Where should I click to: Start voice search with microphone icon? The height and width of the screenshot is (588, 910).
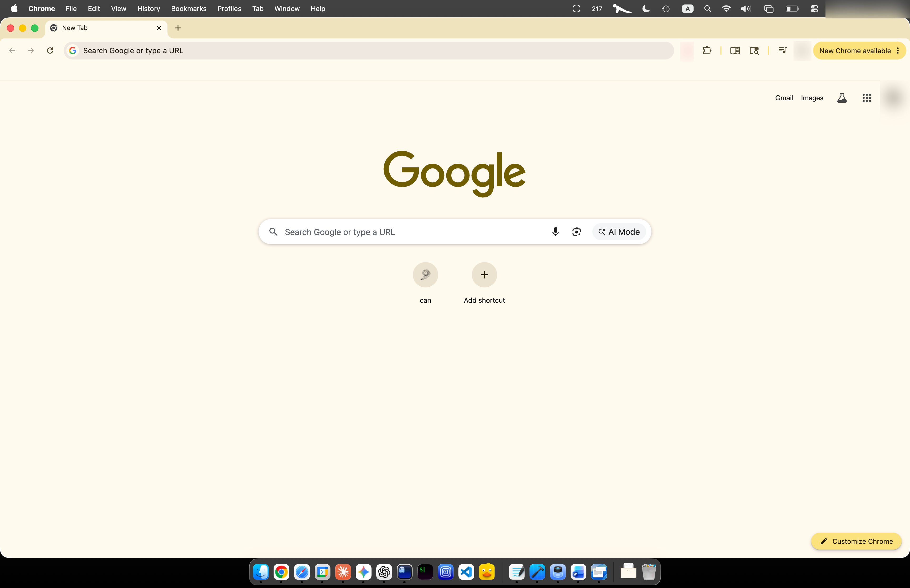[x=555, y=232]
